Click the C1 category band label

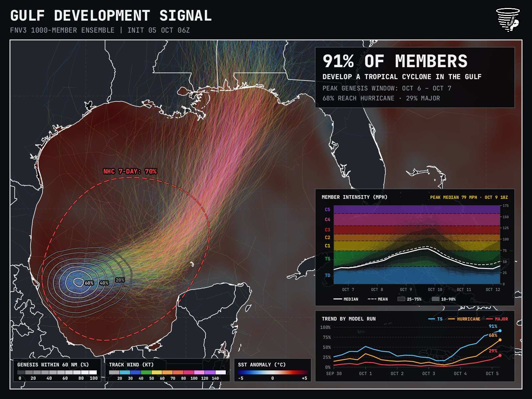click(328, 246)
